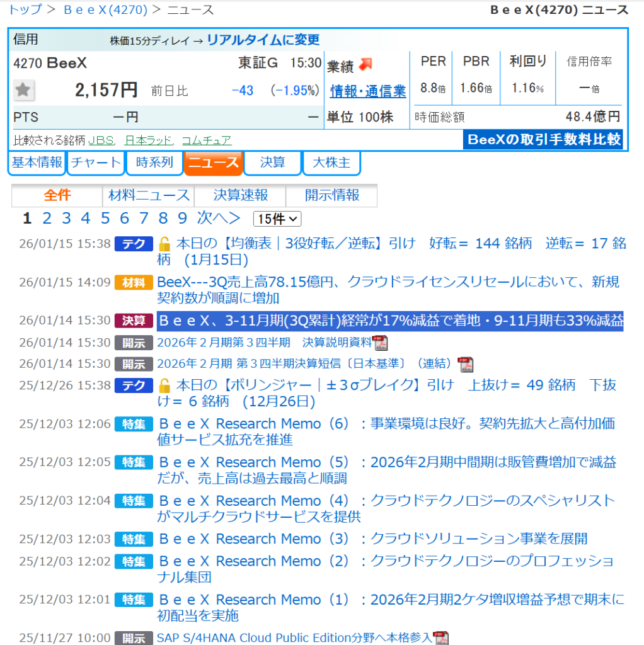Image resolution: width=644 pixels, height=645 pixels.
Task: Go to next page via 次へ>
Action: click(x=219, y=219)
